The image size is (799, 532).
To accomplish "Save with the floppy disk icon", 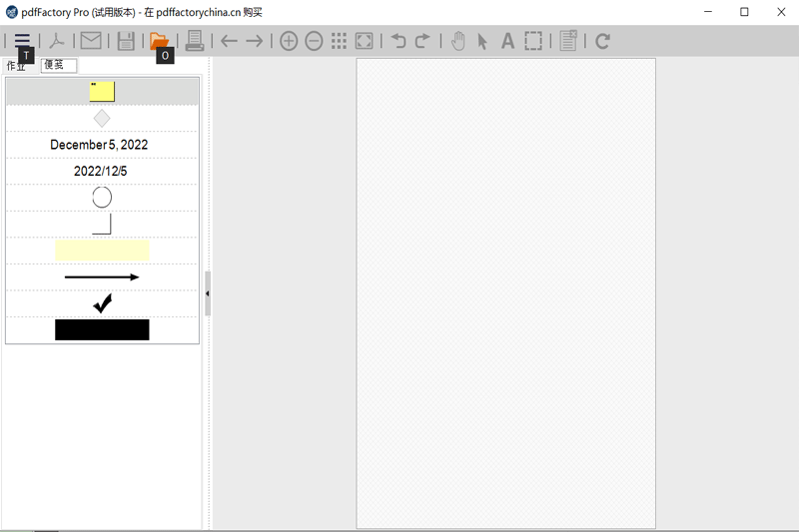I will (126, 41).
